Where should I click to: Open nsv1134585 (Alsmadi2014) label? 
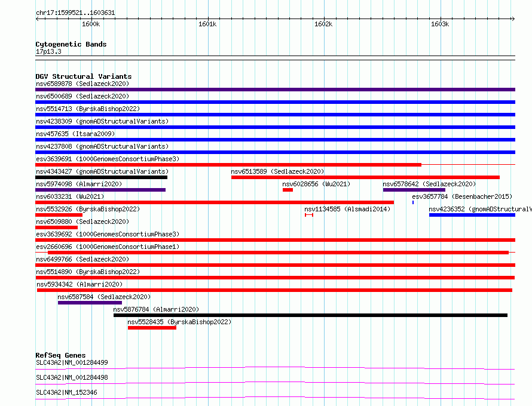(x=347, y=209)
